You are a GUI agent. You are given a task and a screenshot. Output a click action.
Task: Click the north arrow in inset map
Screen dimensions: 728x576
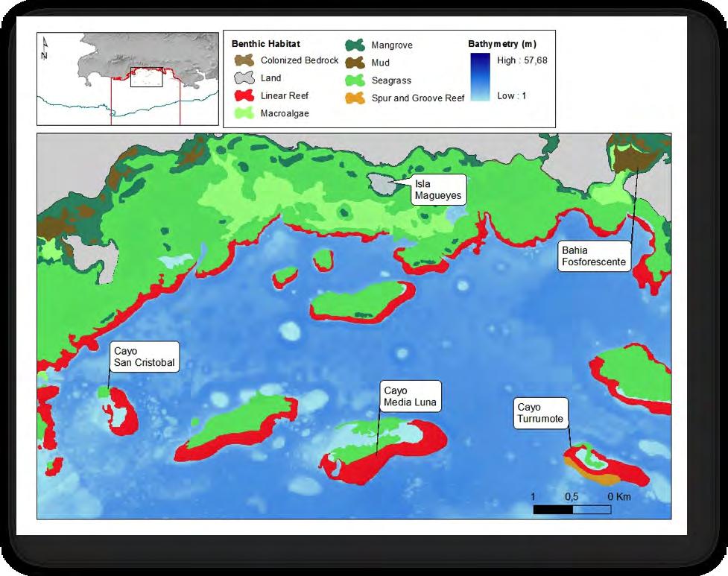click(x=45, y=48)
